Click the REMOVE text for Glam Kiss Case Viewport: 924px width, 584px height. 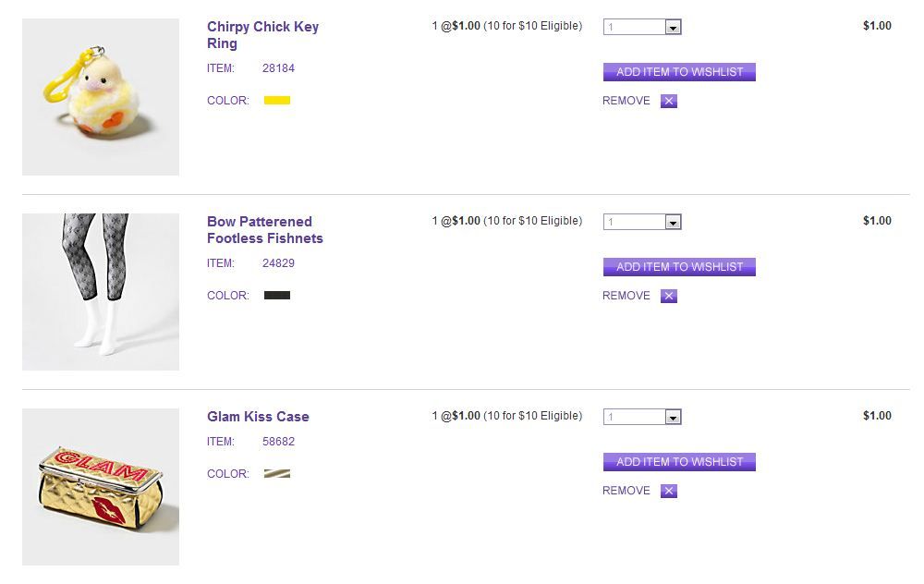[x=626, y=491]
